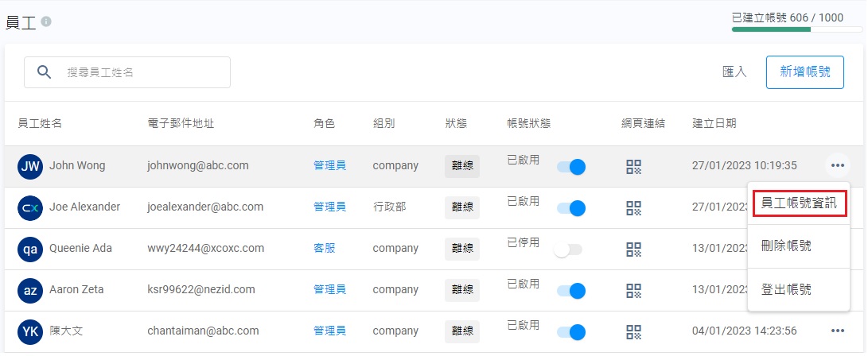Viewport: 868px width, 356px height.
Task: Choose 刪除帳號 in the context menu
Action: point(786,246)
